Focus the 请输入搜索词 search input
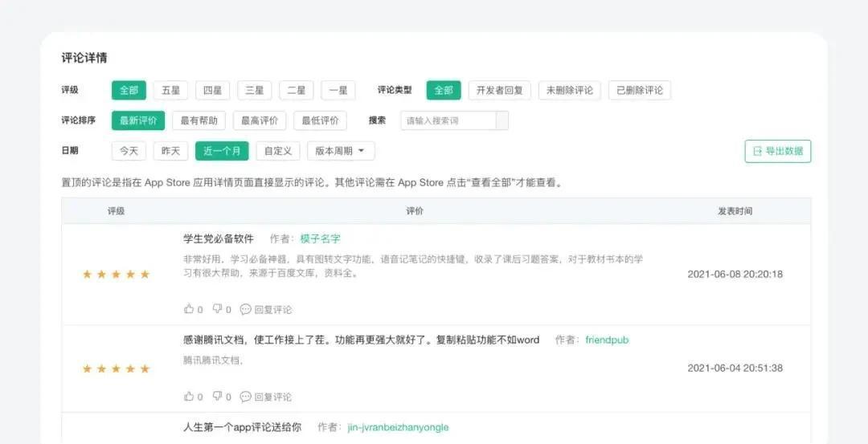The width and height of the screenshot is (868, 444). 448,120
